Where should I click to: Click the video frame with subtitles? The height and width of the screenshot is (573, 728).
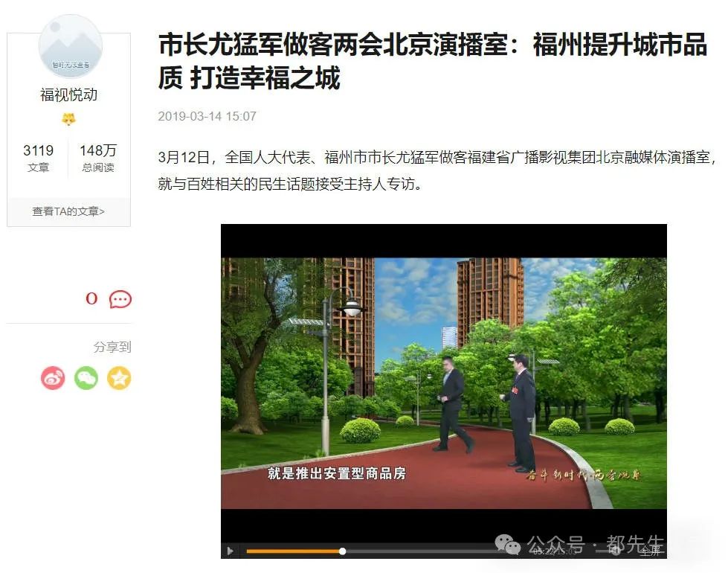pyautogui.click(x=444, y=383)
